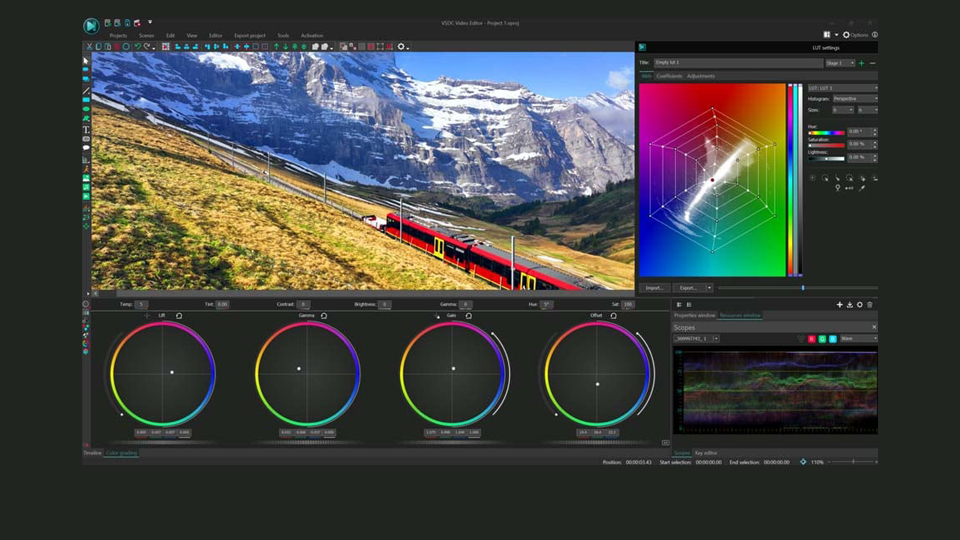Click the green move-up arrow in toolbar
The image size is (960, 540).
(276, 47)
